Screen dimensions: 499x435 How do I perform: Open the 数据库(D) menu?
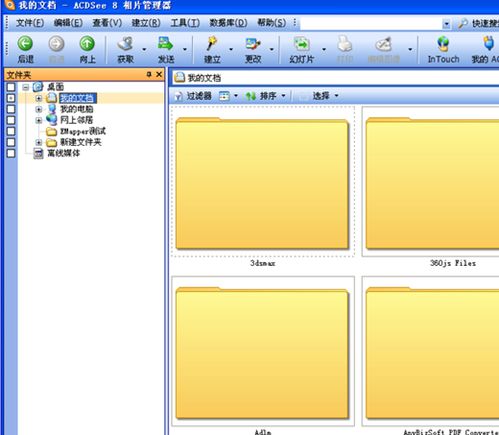point(228,23)
